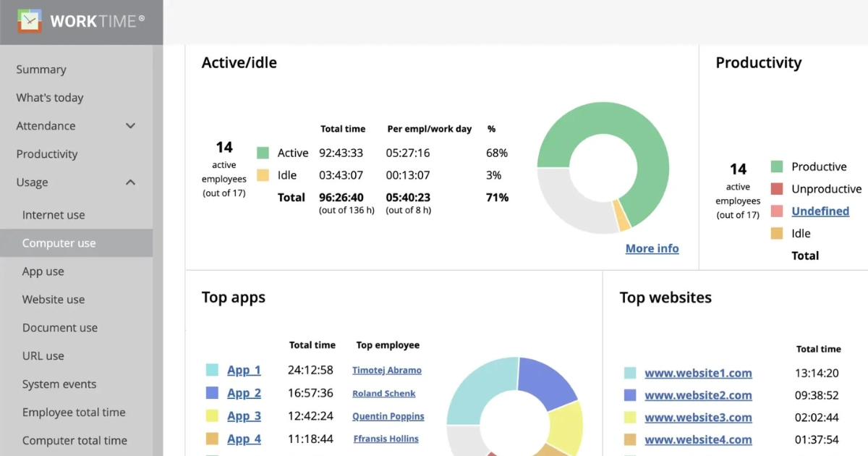
Task: Select Employee total time
Action: coord(74,412)
